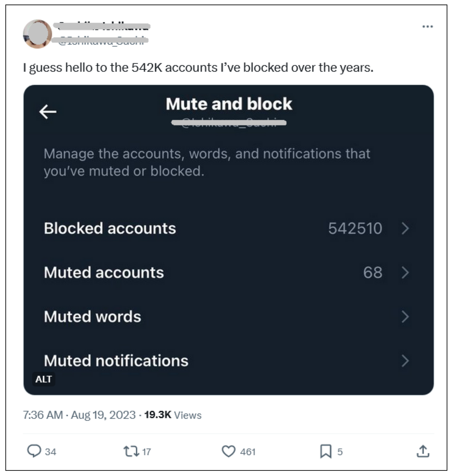Viewport: 452px width, 476px height.
Task: Open the Blocked accounts entry
Action: (x=110, y=228)
